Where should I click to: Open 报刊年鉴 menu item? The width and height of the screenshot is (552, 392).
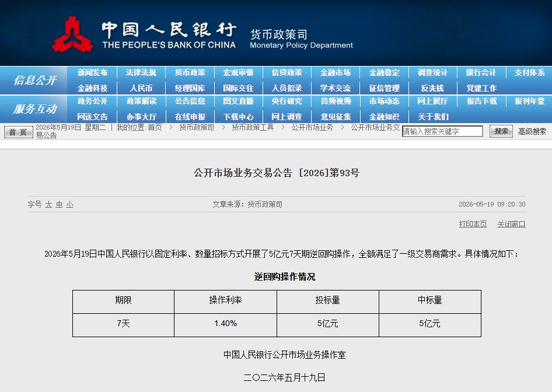coord(529,101)
